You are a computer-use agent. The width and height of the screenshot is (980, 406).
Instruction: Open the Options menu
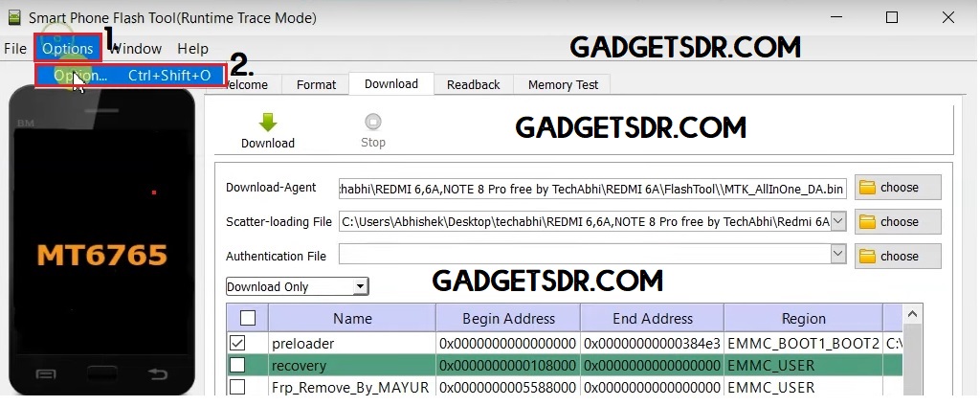click(x=68, y=49)
